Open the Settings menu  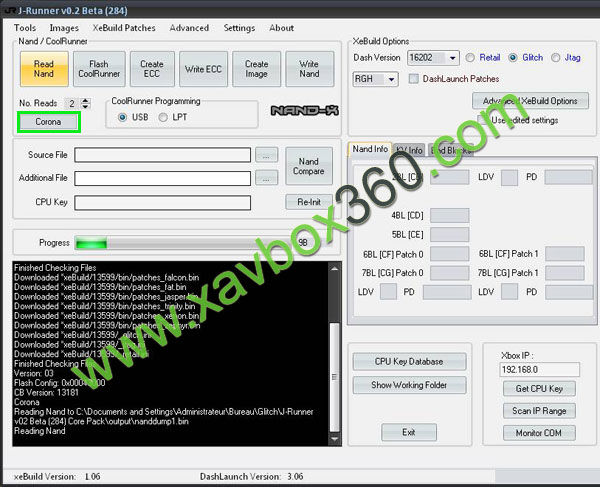pyautogui.click(x=239, y=28)
